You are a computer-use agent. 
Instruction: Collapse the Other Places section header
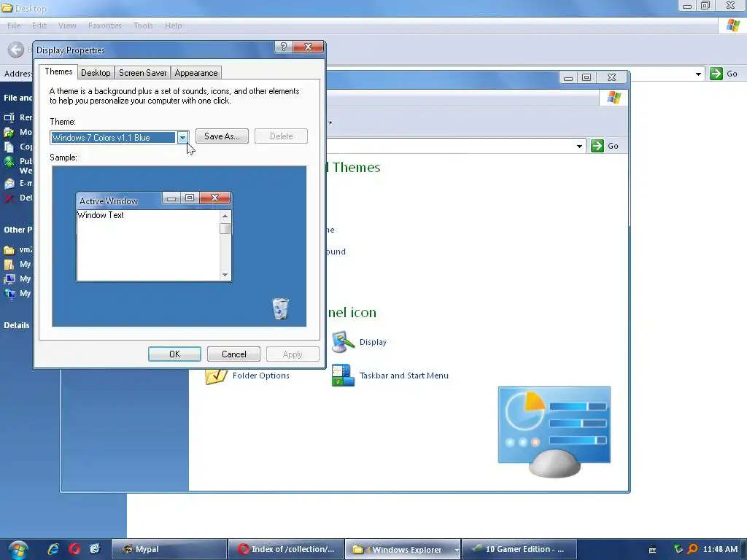18,230
